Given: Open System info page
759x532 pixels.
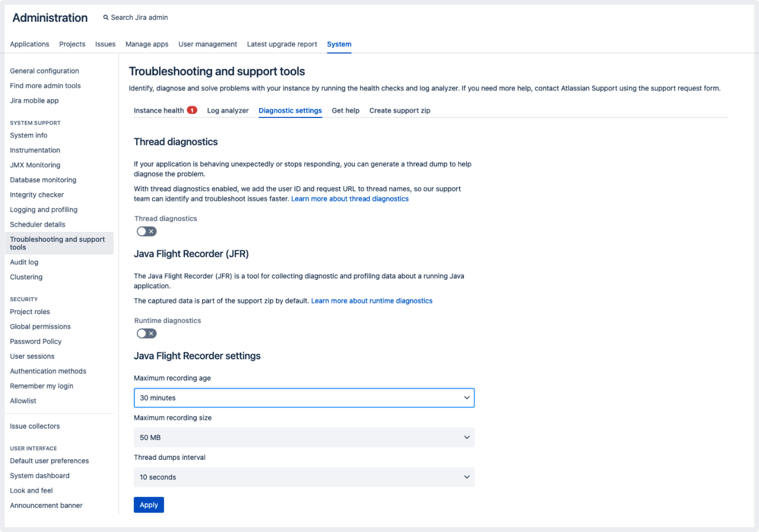Looking at the screenshot, I should pyautogui.click(x=29, y=135).
